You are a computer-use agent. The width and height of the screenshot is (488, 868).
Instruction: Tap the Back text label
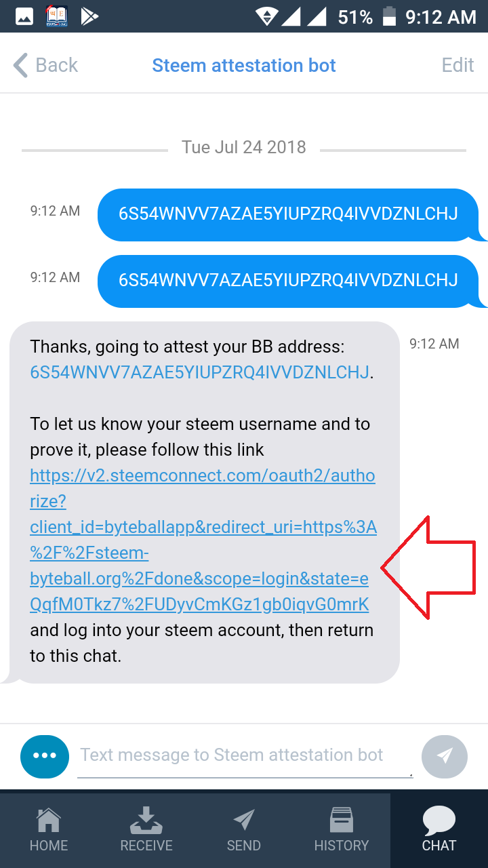tap(56, 65)
